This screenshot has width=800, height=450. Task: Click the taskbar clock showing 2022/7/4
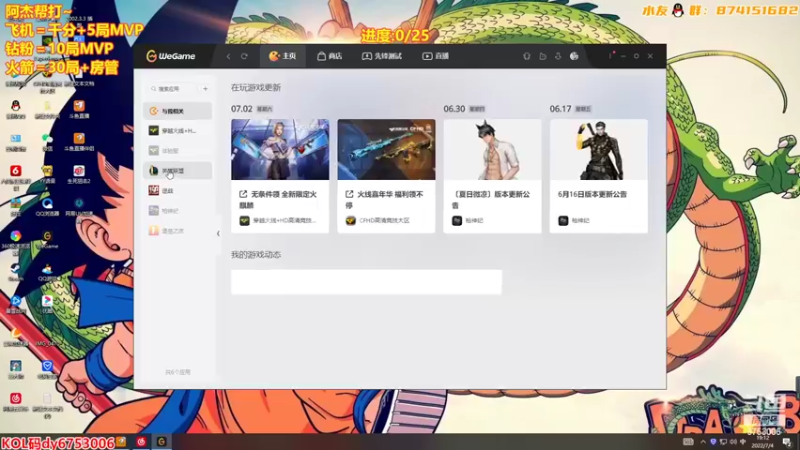point(763,442)
